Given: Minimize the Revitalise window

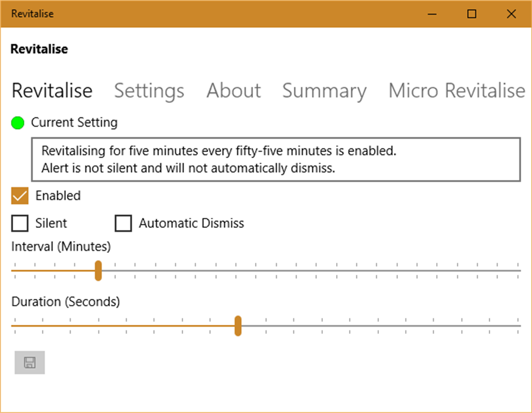Looking at the screenshot, I should pos(432,14).
